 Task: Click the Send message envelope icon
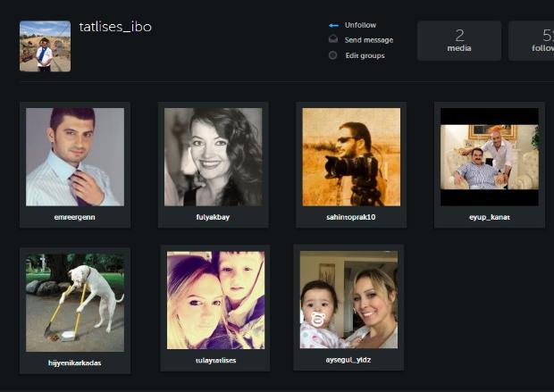pos(333,39)
